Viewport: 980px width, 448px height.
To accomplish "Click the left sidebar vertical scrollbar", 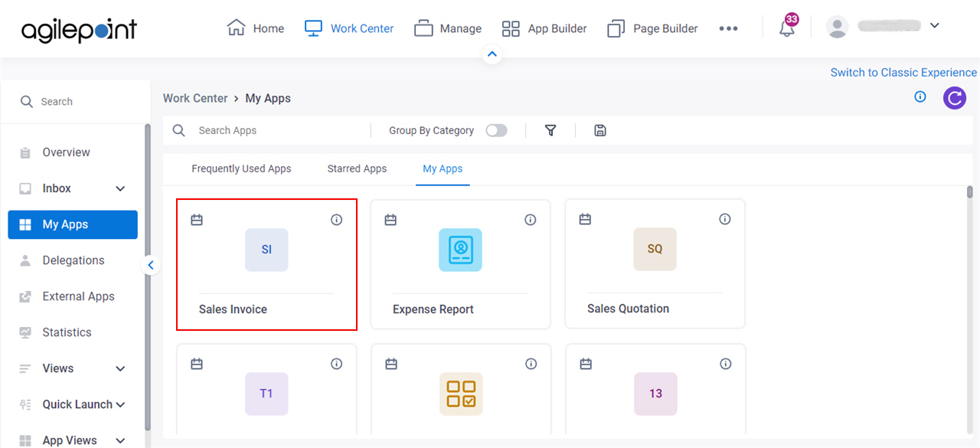I will 148,277.
